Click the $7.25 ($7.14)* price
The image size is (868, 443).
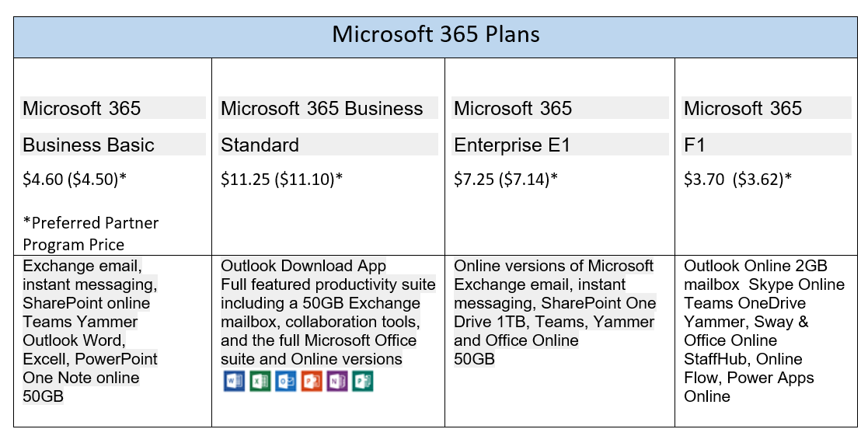pyautogui.click(x=506, y=180)
